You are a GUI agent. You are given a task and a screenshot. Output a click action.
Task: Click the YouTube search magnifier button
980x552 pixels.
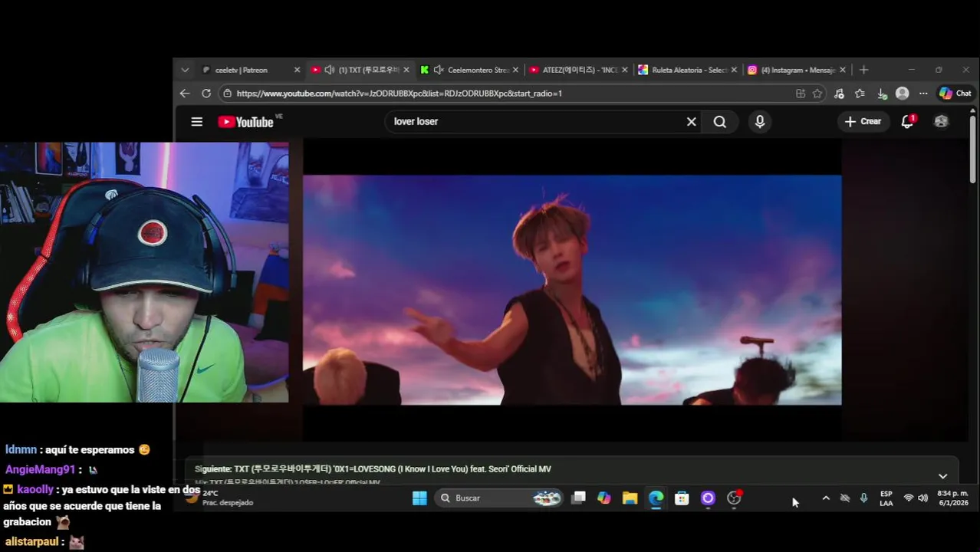[x=720, y=122]
